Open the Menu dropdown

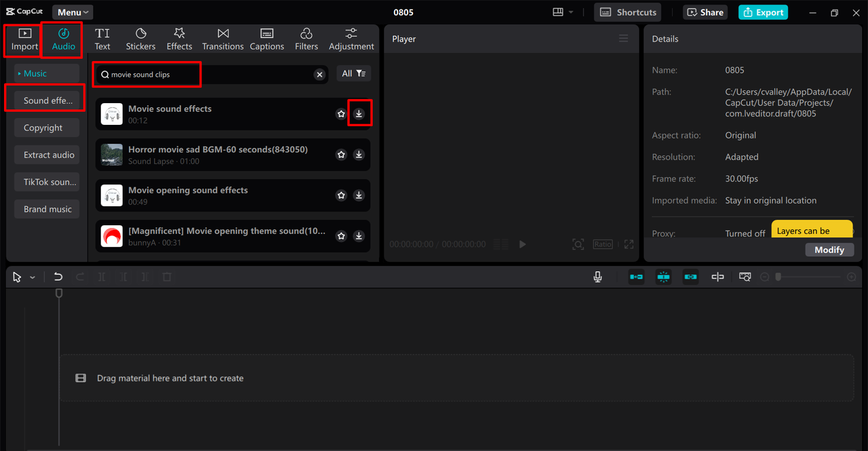pyautogui.click(x=73, y=12)
